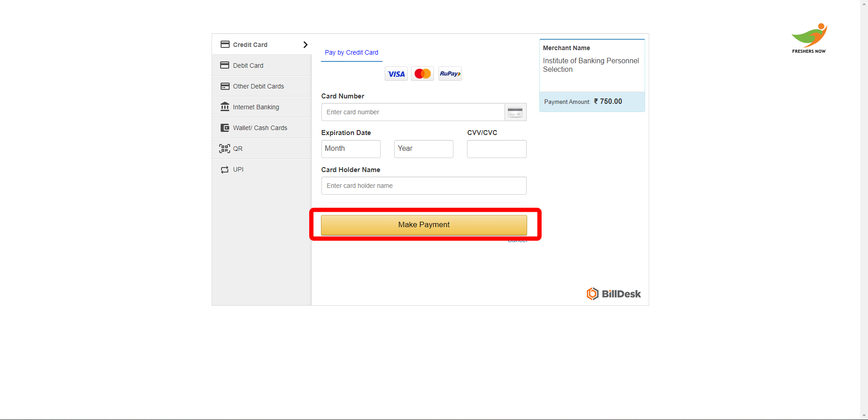Select Debit Card payment method
Image resolution: width=868 pixels, height=420 pixels.
tap(261, 65)
